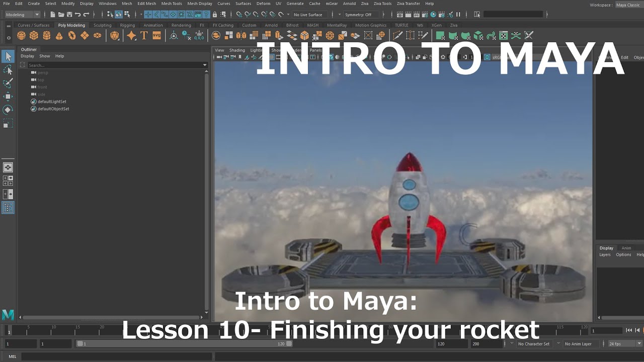This screenshot has width=644, height=362.
Task: Switch to the Rigging shelf tab
Action: click(x=127, y=25)
